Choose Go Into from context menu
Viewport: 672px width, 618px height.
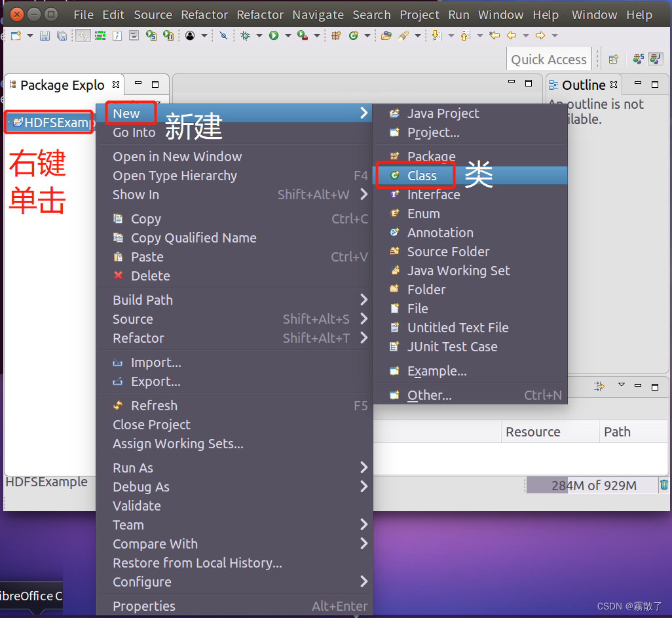click(234, 132)
